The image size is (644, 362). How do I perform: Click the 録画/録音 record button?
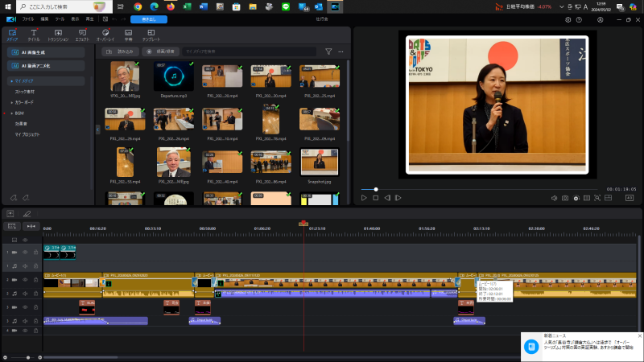[x=160, y=51]
